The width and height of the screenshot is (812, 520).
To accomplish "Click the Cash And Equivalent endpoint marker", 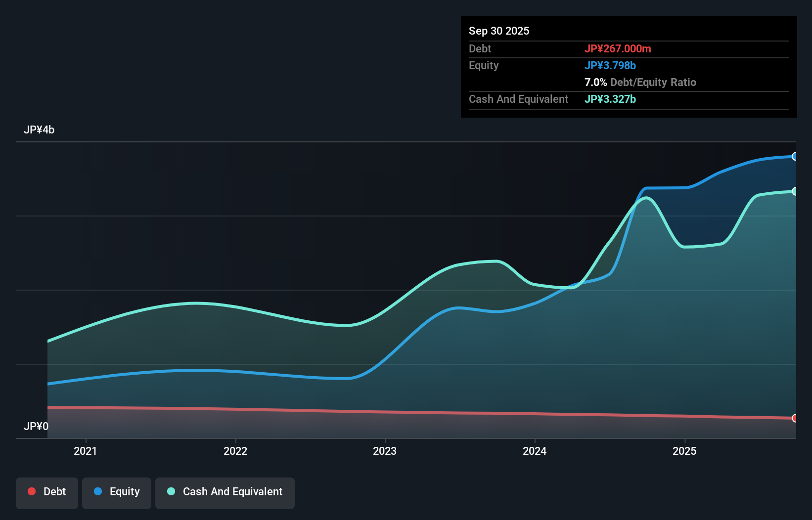I will (795, 191).
